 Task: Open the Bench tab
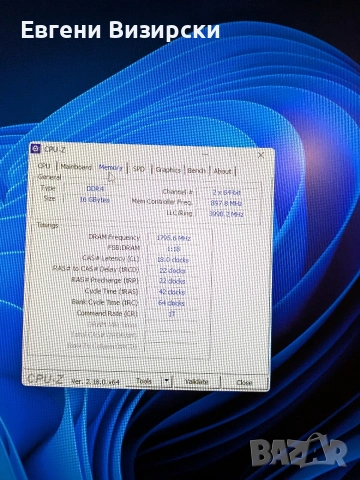pos(197,171)
